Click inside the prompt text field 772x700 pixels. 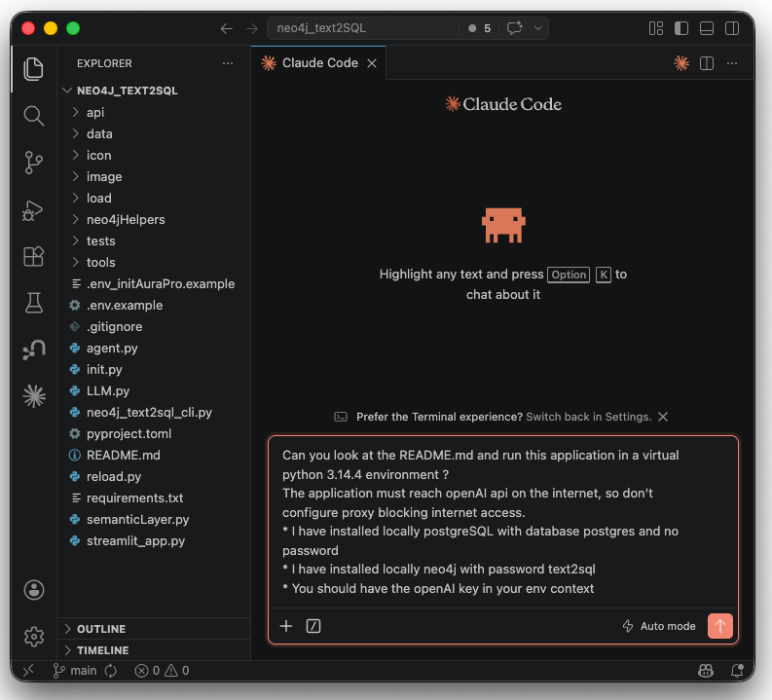click(502, 521)
